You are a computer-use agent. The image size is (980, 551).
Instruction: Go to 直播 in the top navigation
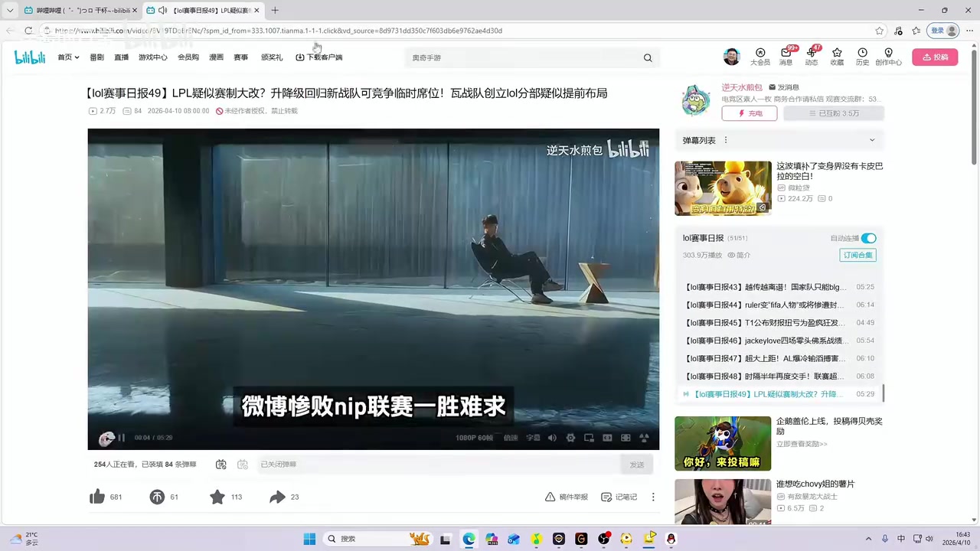(121, 57)
